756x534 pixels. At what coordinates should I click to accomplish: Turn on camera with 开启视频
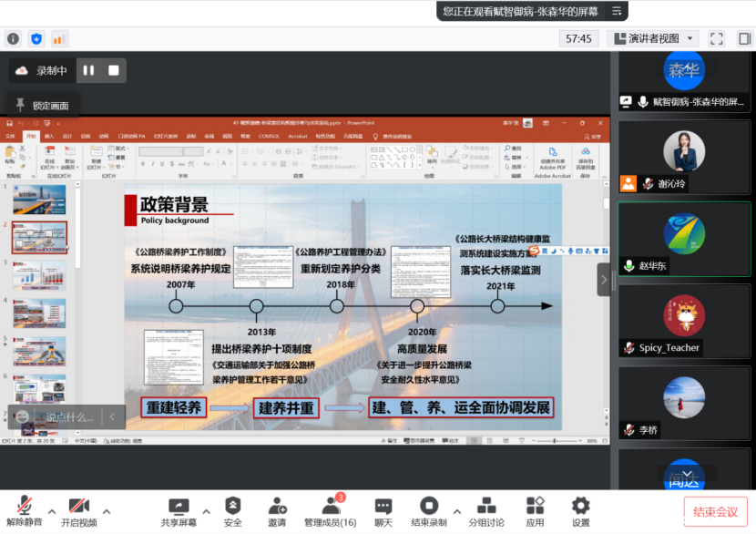(78, 511)
